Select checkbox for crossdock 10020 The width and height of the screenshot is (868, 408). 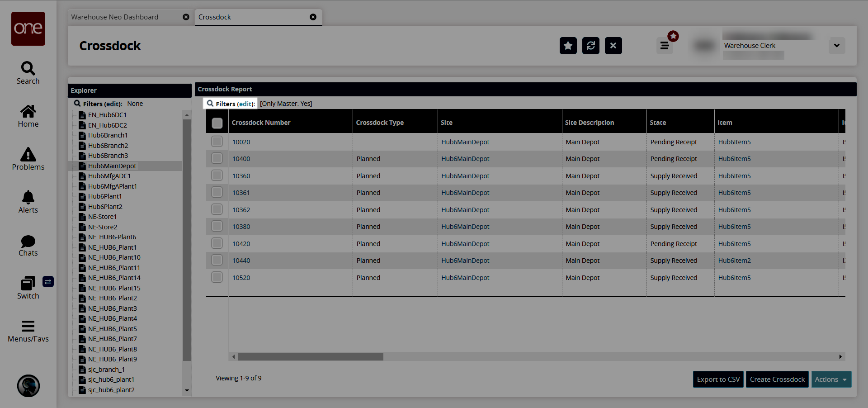tap(217, 142)
